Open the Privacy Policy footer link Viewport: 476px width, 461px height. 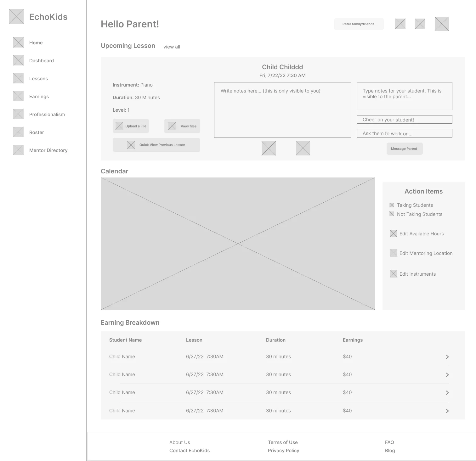[283, 451]
